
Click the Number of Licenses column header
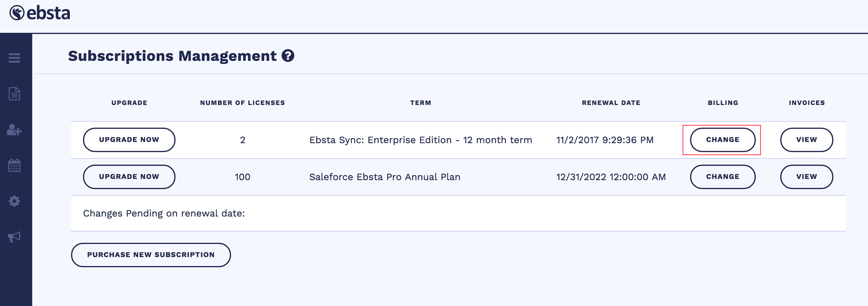pos(242,103)
